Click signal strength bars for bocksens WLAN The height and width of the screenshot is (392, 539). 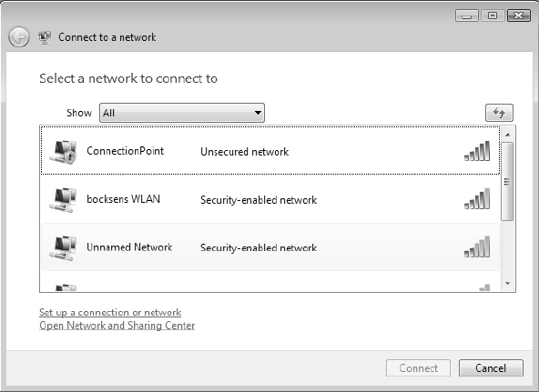point(477,199)
